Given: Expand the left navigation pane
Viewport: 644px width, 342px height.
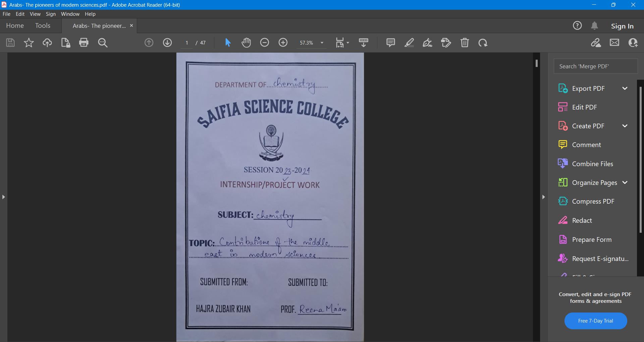Looking at the screenshot, I should coord(3,197).
